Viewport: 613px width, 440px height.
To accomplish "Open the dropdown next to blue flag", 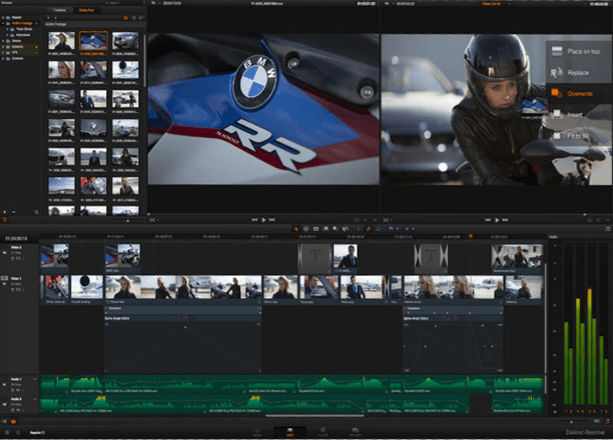I will (x=398, y=228).
